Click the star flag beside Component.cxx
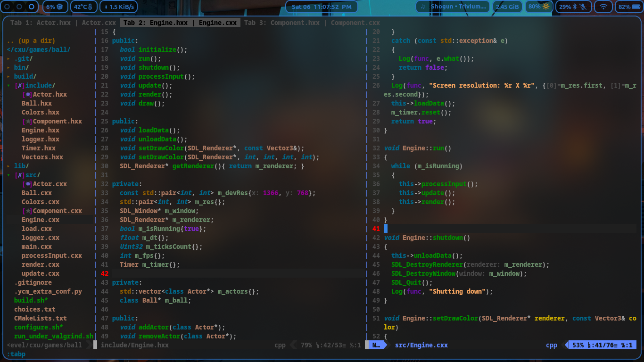 [27, 211]
